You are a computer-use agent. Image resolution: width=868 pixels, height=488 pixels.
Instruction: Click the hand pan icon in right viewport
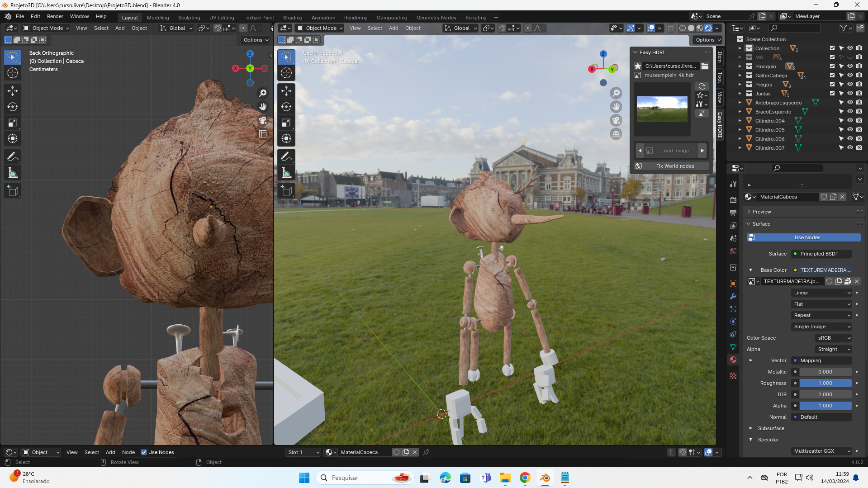(616, 107)
